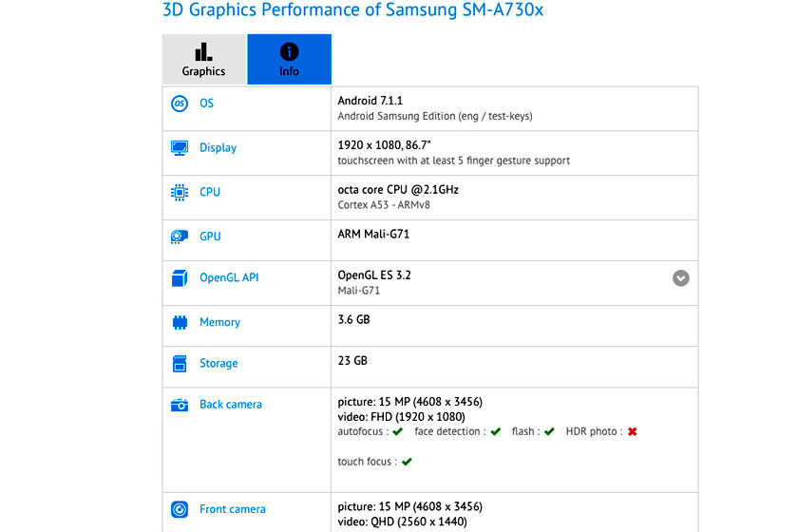This screenshot has height=532, width=798.
Task: Select the 'HDR photo :' label
Action: pos(595,431)
